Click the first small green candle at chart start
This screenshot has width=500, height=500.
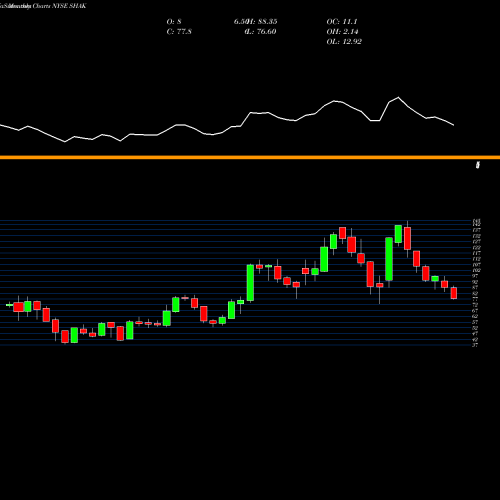pos(9,305)
